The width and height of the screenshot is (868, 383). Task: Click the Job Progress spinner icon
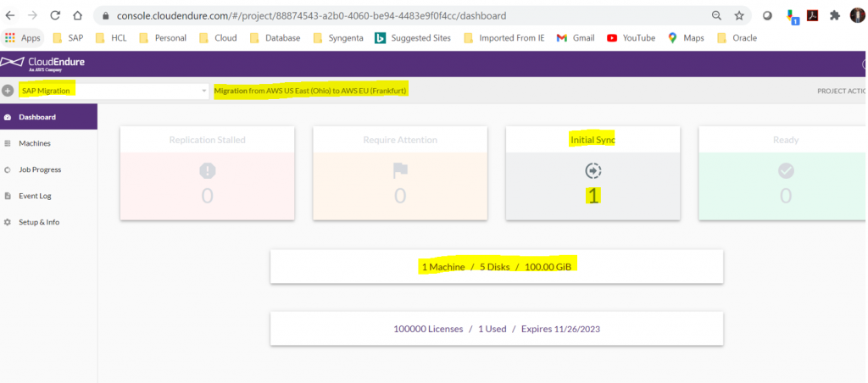point(7,170)
